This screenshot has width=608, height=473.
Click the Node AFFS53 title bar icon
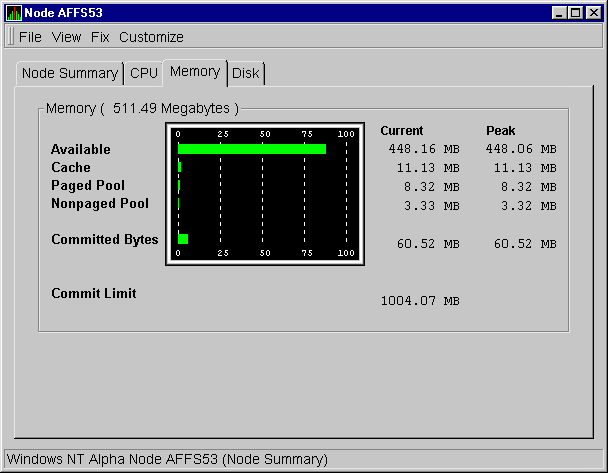tap(14, 13)
